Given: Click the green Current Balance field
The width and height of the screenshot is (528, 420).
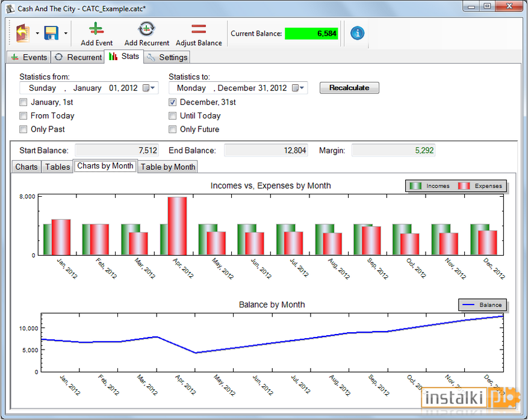Looking at the screenshot, I should click(x=311, y=33).
